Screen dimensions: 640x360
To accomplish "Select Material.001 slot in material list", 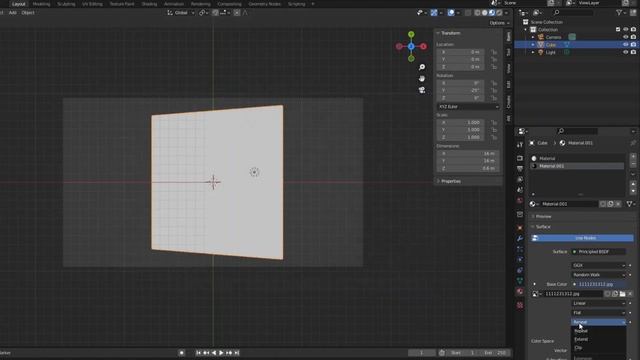I will coord(577,166).
